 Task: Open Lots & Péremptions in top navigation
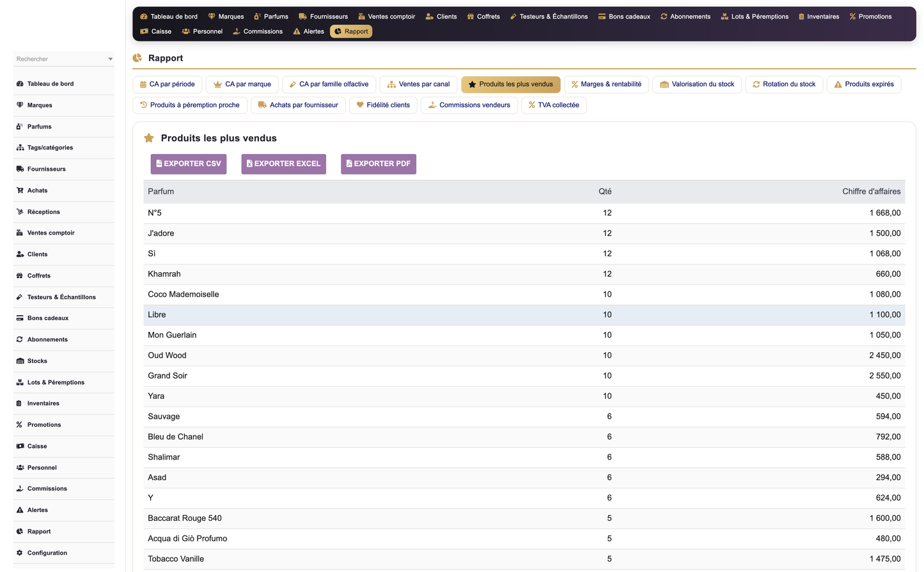[x=755, y=17]
